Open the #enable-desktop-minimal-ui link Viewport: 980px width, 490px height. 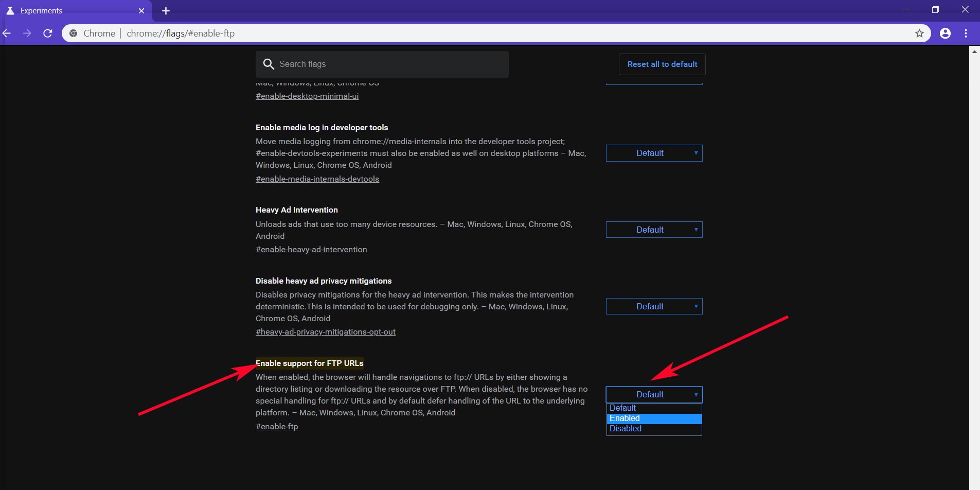(x=307, y=96)
